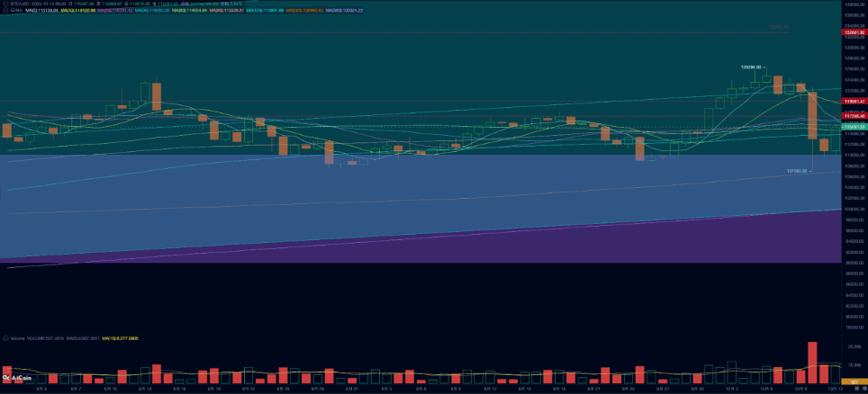Click the red 119591 price axis tag
The width and height of the screenshot is (868, 394).
pyautogui.click(x=854, y=102)
